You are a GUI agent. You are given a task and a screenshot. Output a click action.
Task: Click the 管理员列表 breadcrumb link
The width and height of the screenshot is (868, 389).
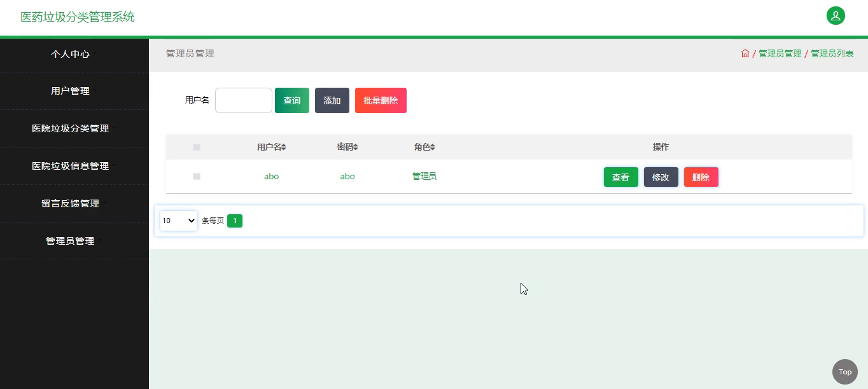[832, 54]
